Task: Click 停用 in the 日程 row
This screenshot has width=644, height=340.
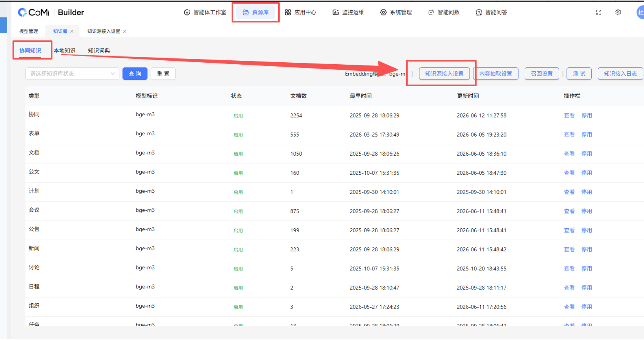Action: [x=586, y=288]
